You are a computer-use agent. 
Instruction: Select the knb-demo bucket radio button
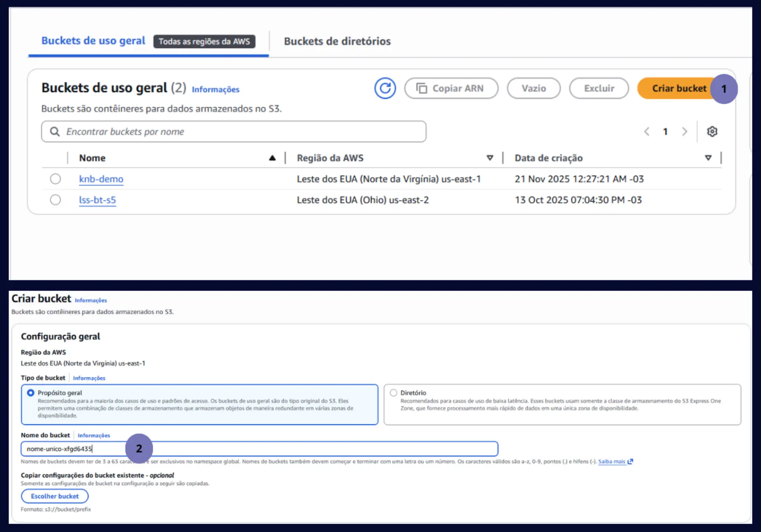tap(55, 179)
